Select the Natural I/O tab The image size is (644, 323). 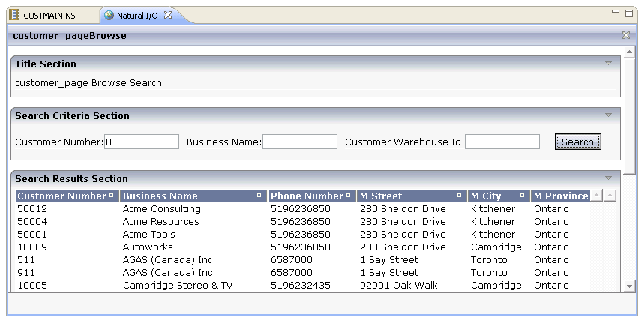pos(136,15)
